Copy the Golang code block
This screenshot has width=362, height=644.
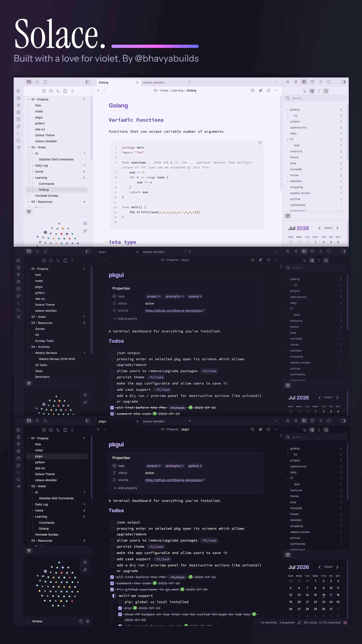260,143
